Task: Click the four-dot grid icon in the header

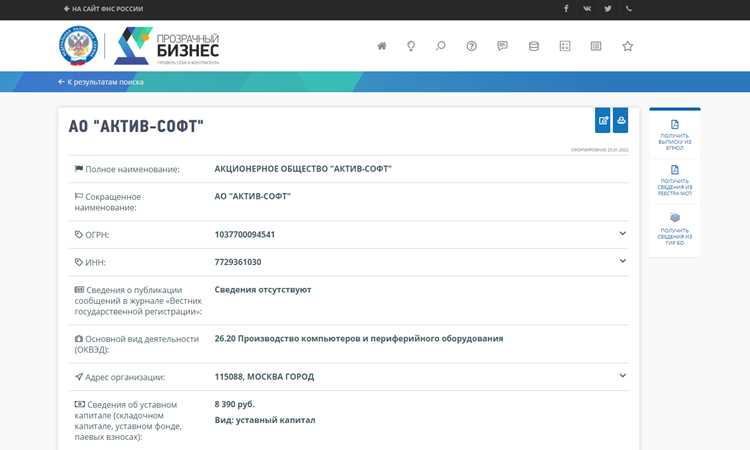Action: pos(565,46)
